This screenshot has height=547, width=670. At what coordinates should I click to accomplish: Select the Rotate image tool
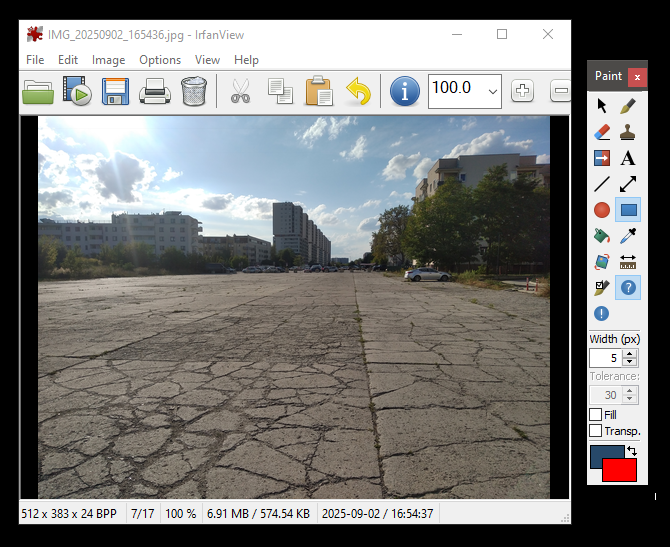[x=602, y=262]
